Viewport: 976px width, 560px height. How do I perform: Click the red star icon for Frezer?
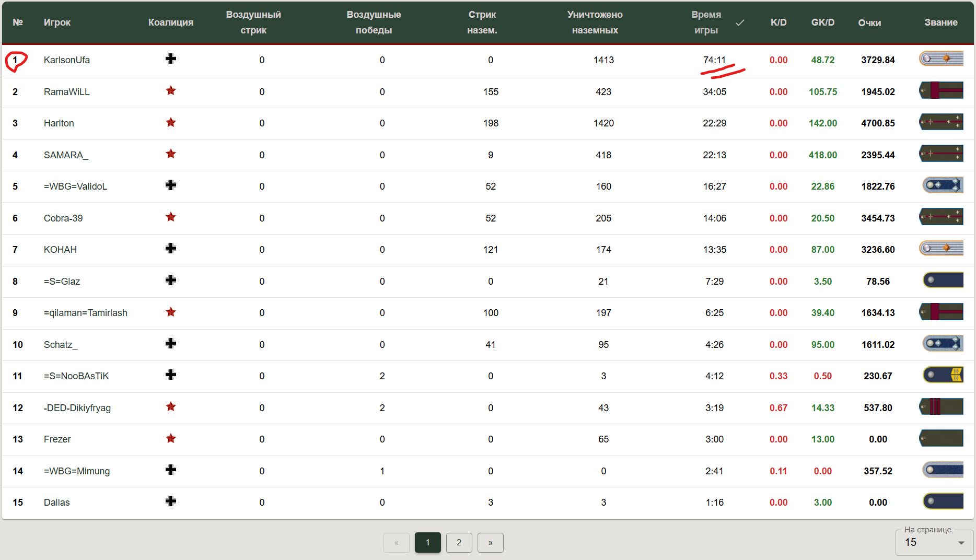click(171, 438)
